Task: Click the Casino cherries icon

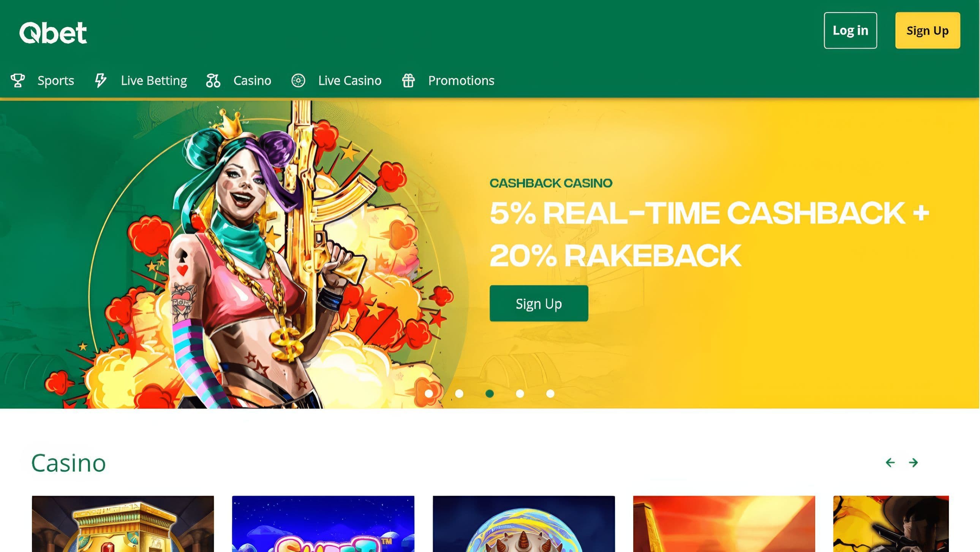Action: coord(213,81)
